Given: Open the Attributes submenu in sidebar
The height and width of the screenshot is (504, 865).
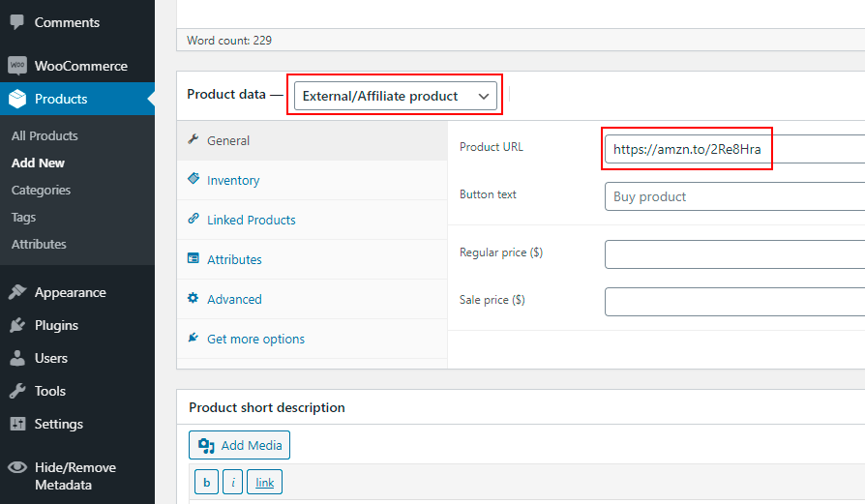Looking at the screenshot, I should [x=39, y=244].
